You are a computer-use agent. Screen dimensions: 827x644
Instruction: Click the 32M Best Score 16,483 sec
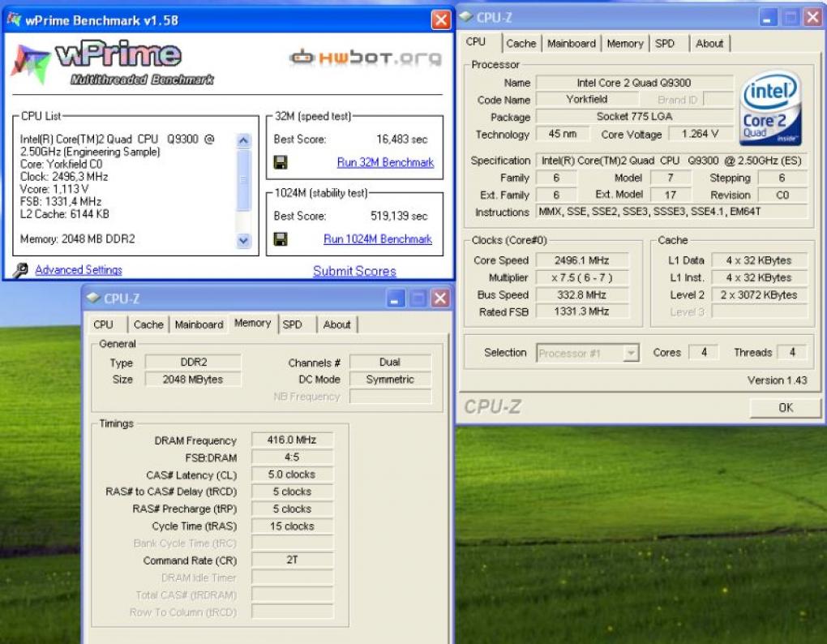point(402,140)
